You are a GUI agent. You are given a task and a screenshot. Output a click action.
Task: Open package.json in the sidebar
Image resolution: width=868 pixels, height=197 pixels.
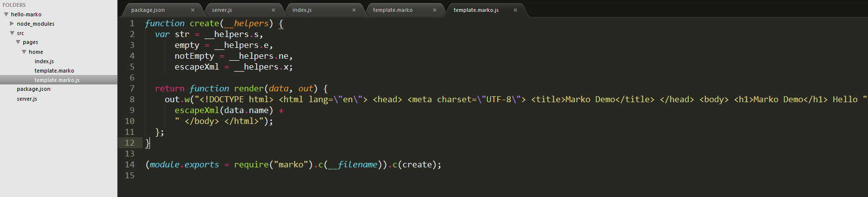(34, 89)
